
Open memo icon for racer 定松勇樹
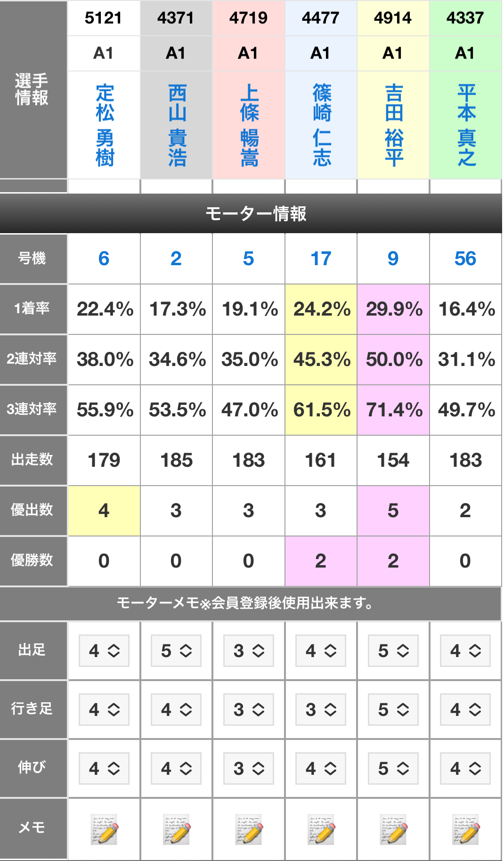tap(104, 829)
